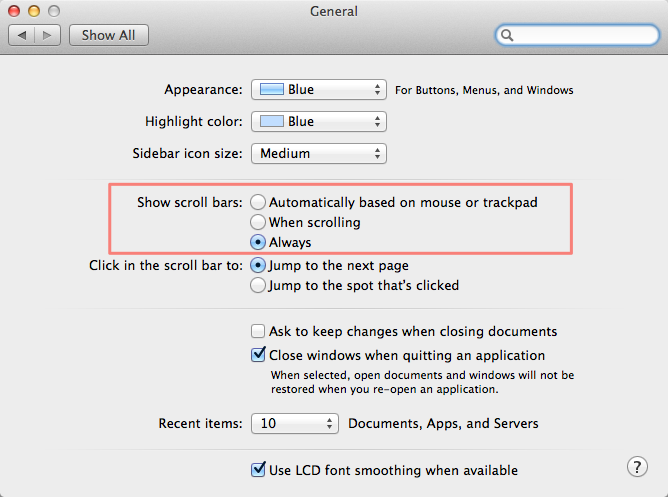
Task: Change the Recent items count dropdown
Action: (295, 424)
